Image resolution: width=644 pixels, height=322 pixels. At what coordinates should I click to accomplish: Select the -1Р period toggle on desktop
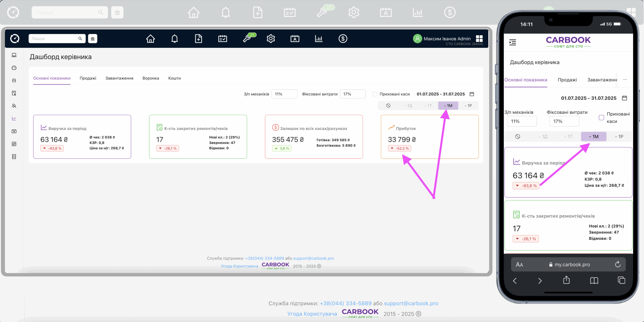[x=468, y=106]
